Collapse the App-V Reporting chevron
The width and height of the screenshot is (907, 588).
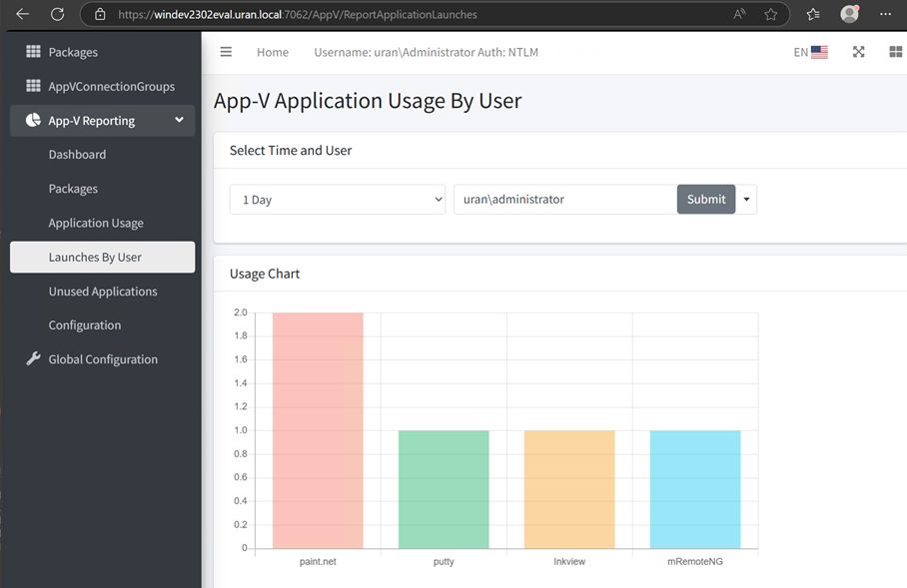tap(180, 120)
